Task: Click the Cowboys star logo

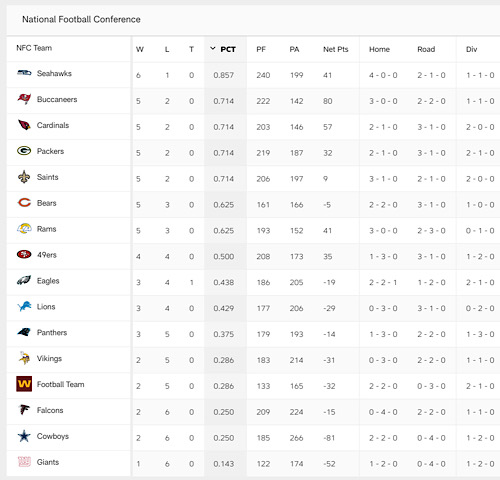Action: click(24, 436)
